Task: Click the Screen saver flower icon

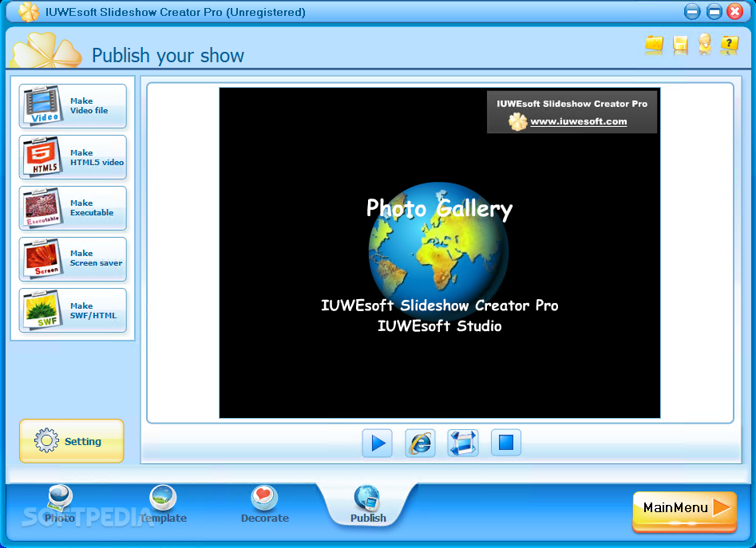Action: pos(43,258)
